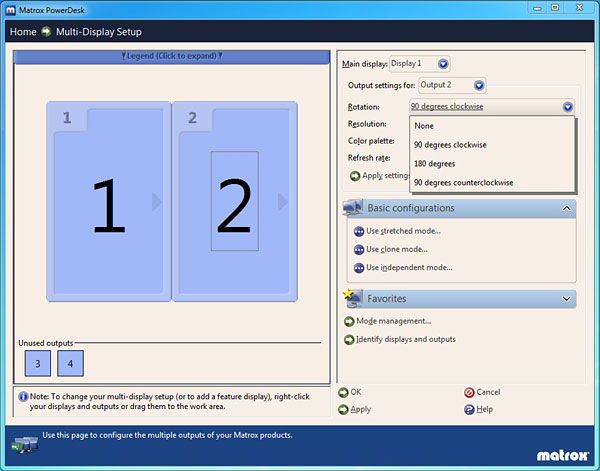Viewport: 600px width, 471px height.
Task: Select unused output 3
Action: tap(38, 363)
